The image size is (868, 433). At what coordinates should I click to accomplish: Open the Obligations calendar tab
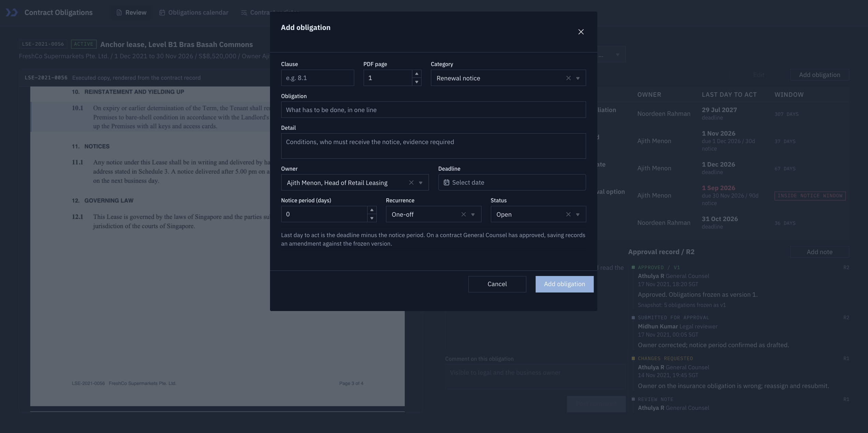pyautogui.click(x=194, y=13)
